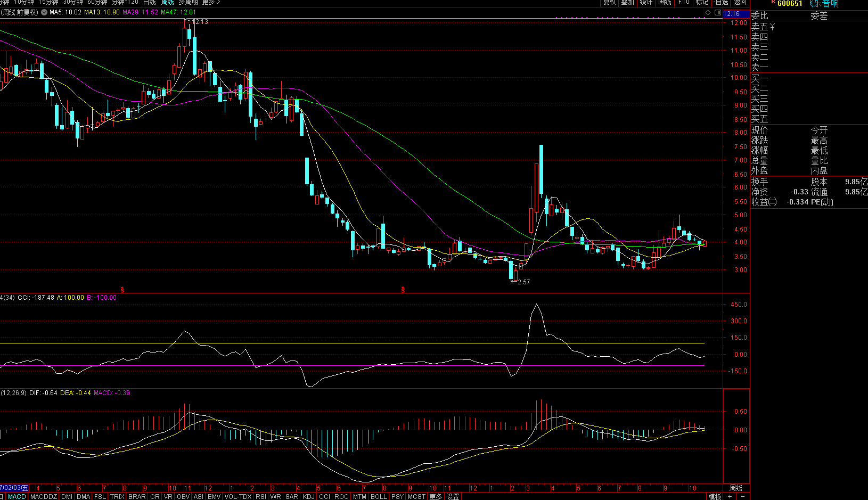The width and height of the screenshot is (868, 500).
Task: Click the 2.57 low price label
Action: pyautogui.click(x=524, y=282)
